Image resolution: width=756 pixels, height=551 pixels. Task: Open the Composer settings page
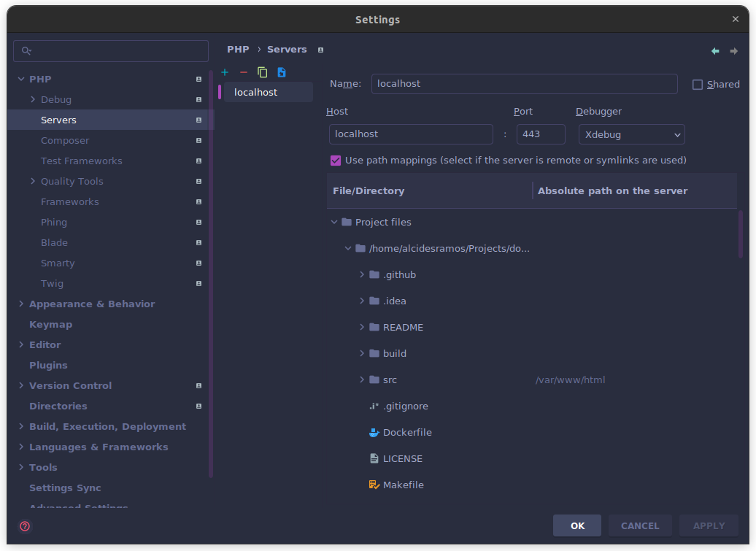pos(65,141)
